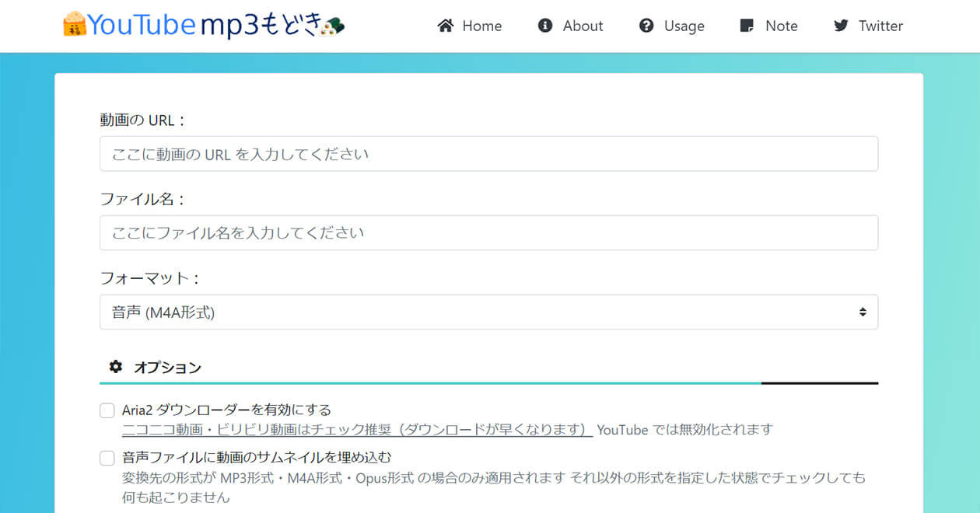Image resolution: width=980 pixels, height=513 pixels.
Task: Open the About nav item
Action: (570, 26)
